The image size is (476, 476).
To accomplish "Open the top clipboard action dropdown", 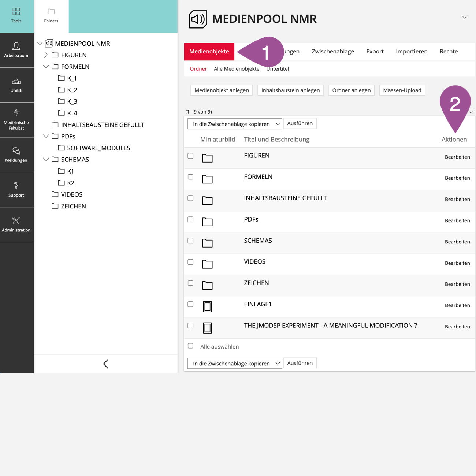I will point(235,124).
